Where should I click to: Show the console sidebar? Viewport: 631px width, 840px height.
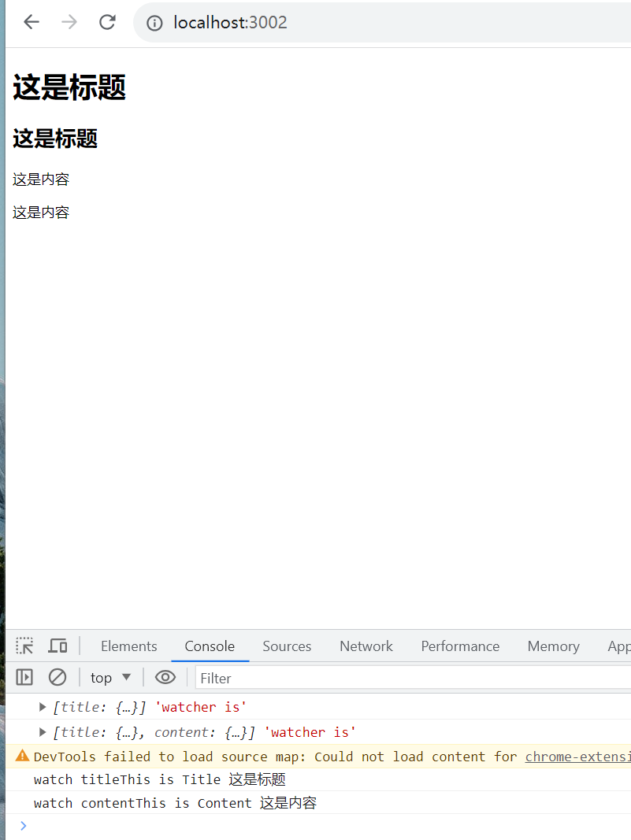(24, 678)
